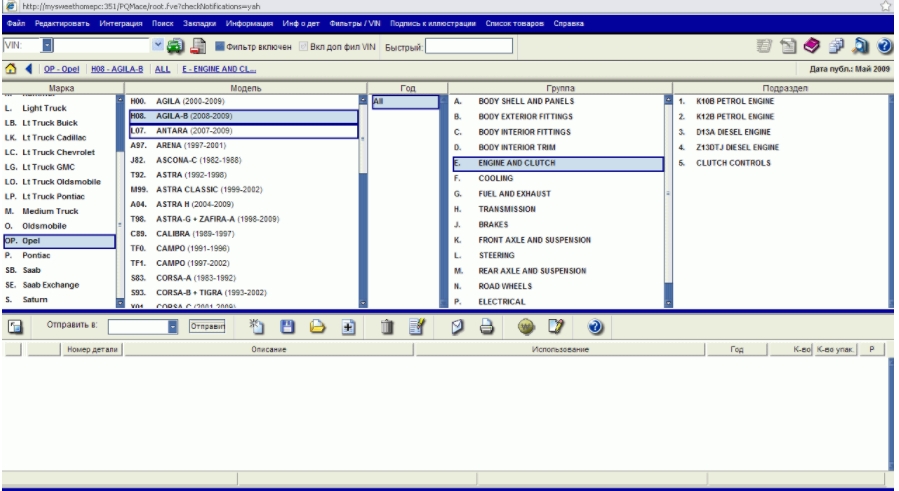Open the Список товаров menu

[515, 24]
